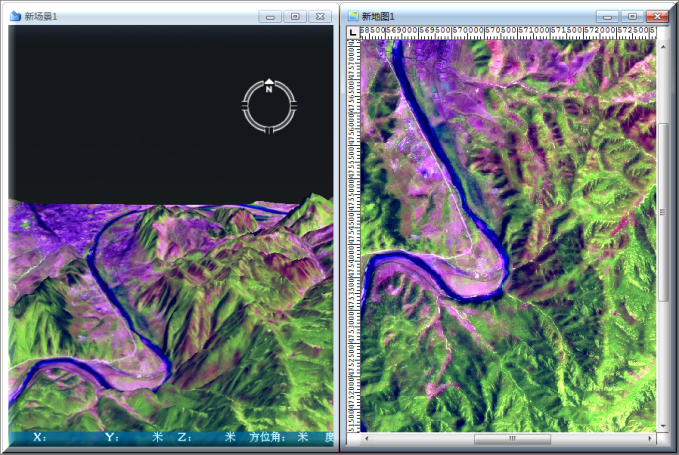The image size is (679, 455).
Task: Click the map's scroll left arrow
Action: click(366, 439)
